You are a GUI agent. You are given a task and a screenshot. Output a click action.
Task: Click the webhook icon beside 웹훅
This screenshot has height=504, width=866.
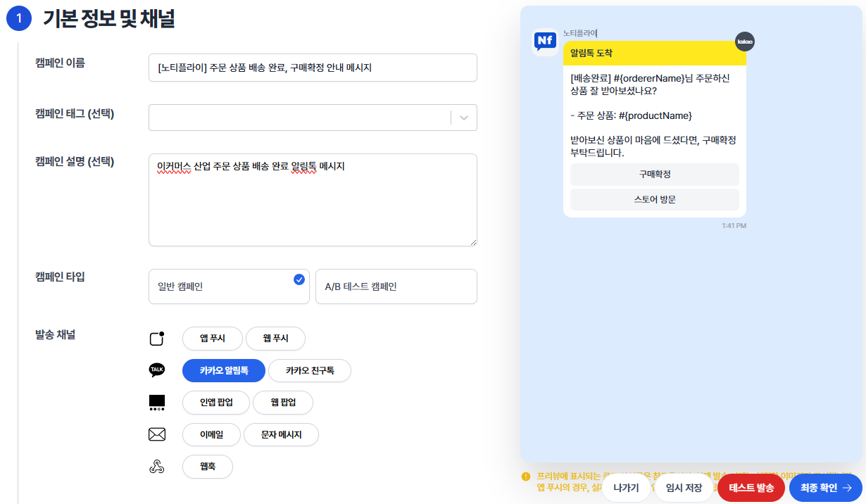coord(157,466)
